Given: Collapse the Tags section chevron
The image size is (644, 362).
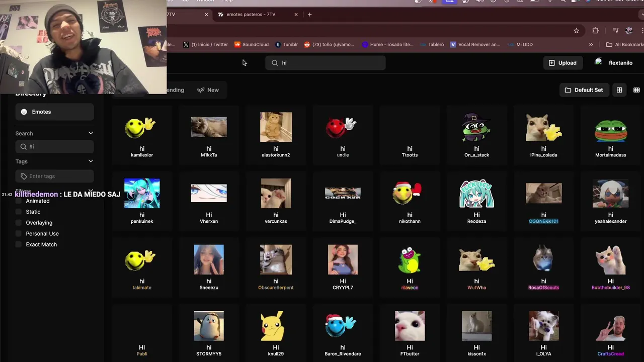Looking at the screenshot, I should tap(91, 161).
